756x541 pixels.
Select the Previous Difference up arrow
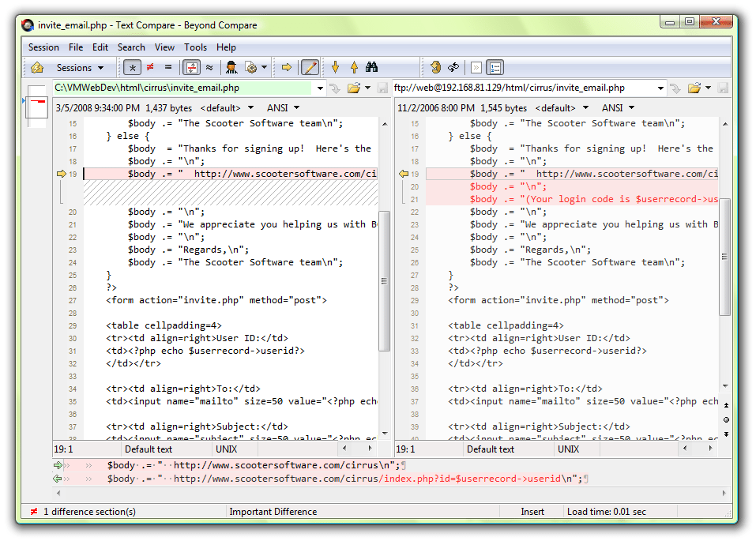352,67
